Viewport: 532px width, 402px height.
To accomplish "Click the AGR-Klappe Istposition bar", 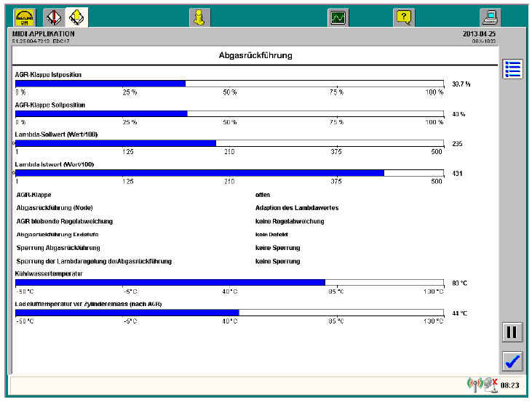I will [x=229, y=84].
